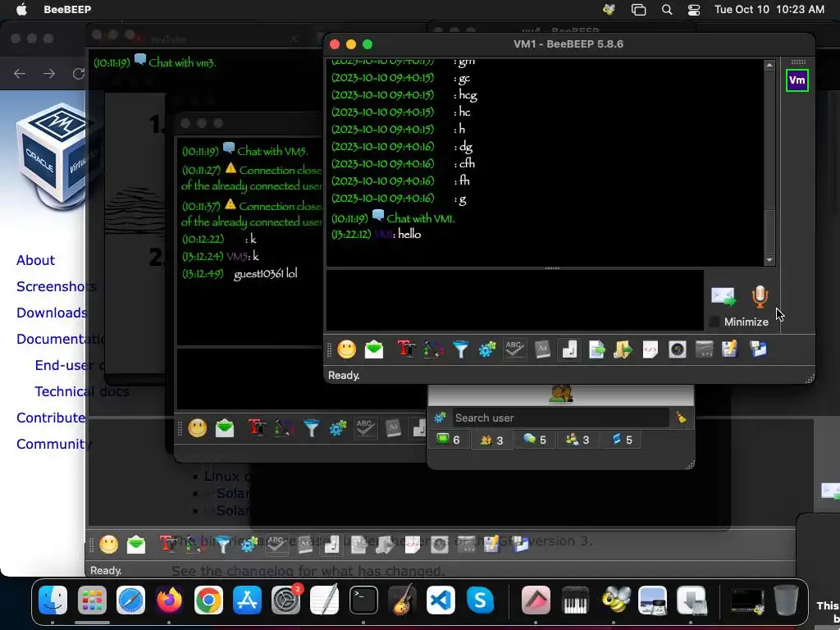The width and height of the screenshot is (840, 630).
Task: Click VM1 chat scrollbar down arrow
Action: click(x=769, y=260)
